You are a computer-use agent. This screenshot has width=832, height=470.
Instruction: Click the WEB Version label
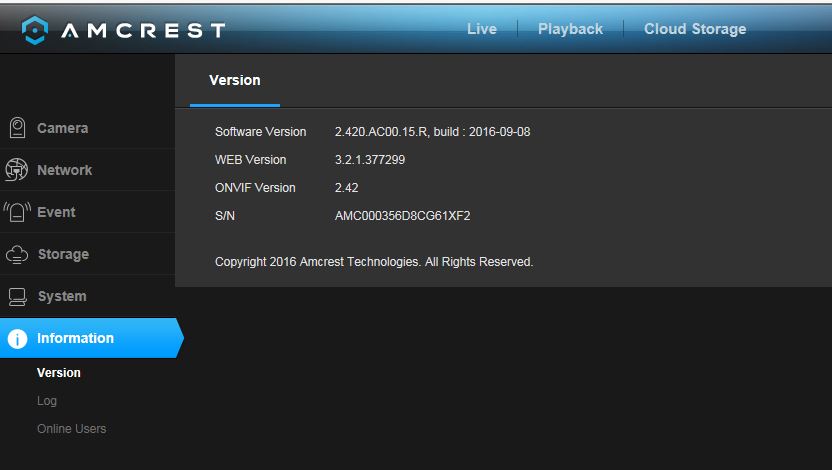tap(250, 160)
